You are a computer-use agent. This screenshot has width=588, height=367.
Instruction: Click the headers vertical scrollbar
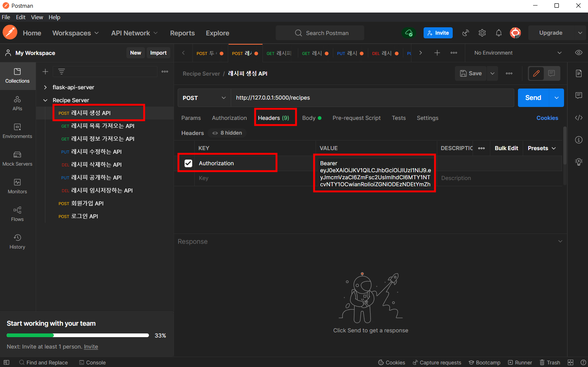pyautogui.click(x=565, y=146)
